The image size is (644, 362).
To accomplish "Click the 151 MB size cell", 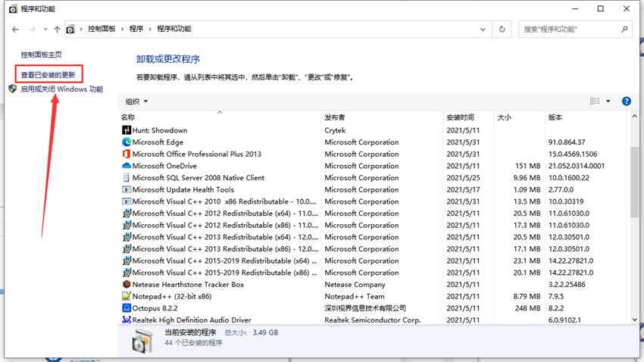I will tap(528, 166).
